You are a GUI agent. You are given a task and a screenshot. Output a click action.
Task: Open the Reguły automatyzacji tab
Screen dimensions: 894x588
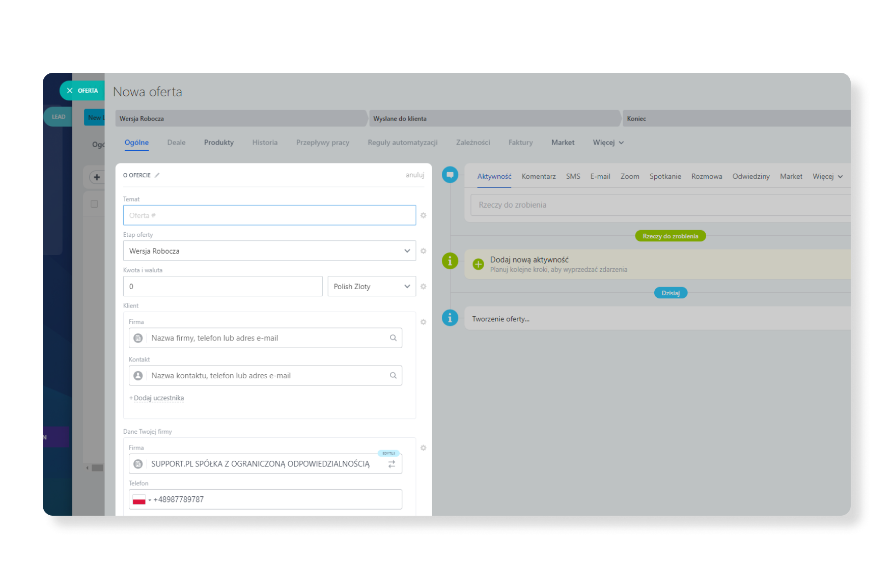coord(403,143)
